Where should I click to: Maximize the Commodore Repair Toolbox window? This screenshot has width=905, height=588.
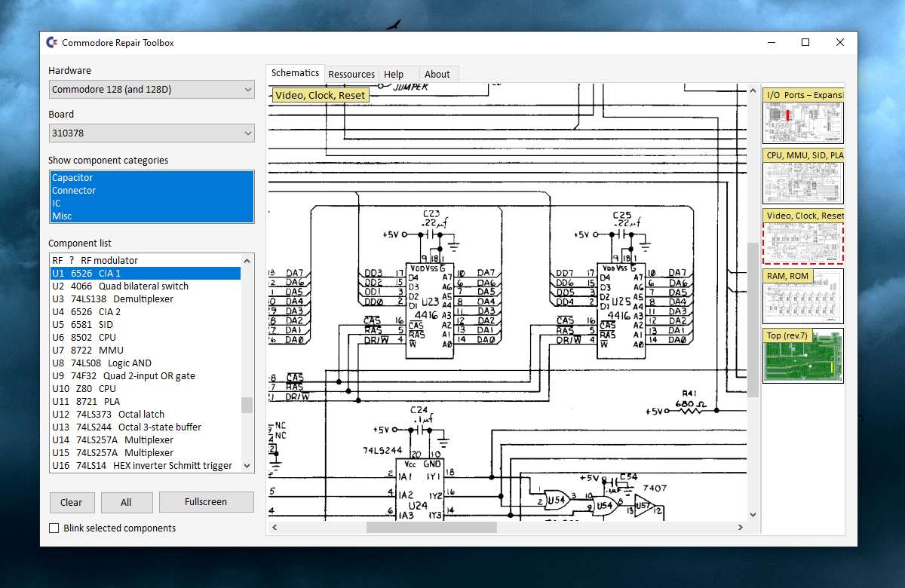(805, 43)
